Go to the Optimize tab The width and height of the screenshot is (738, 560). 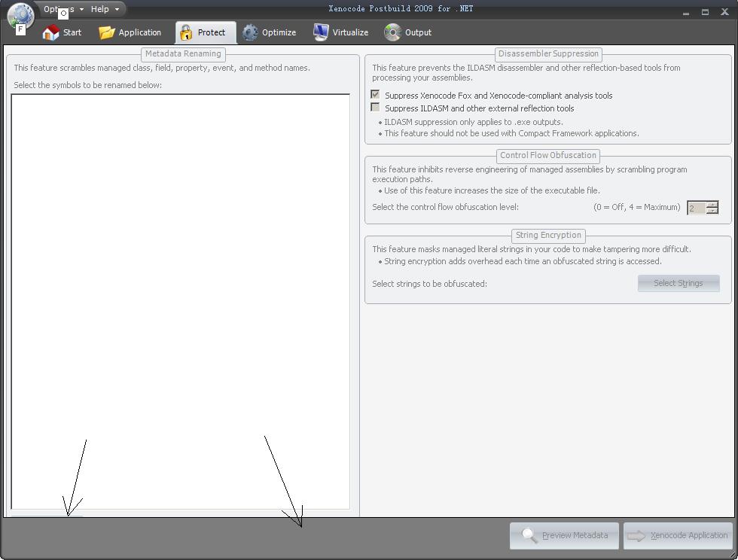(x=270, y=32)
